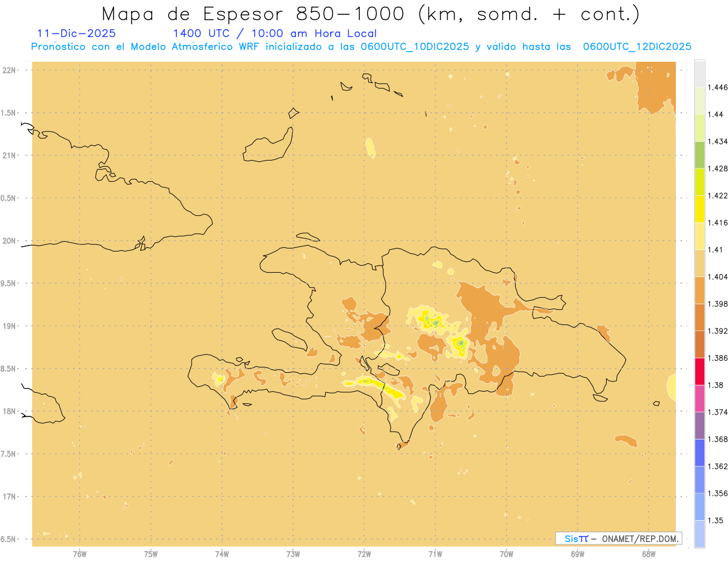Screen dimensions: 728x562
Task: Select the tan colorbar swatch between 1.404 and 1.41
Action: coord(699,263)
